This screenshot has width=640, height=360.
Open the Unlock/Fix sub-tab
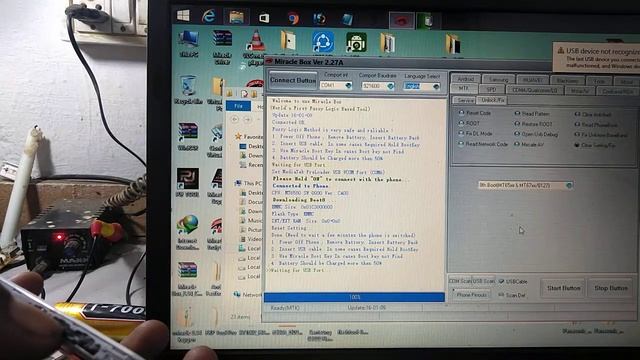click(492, 100)
